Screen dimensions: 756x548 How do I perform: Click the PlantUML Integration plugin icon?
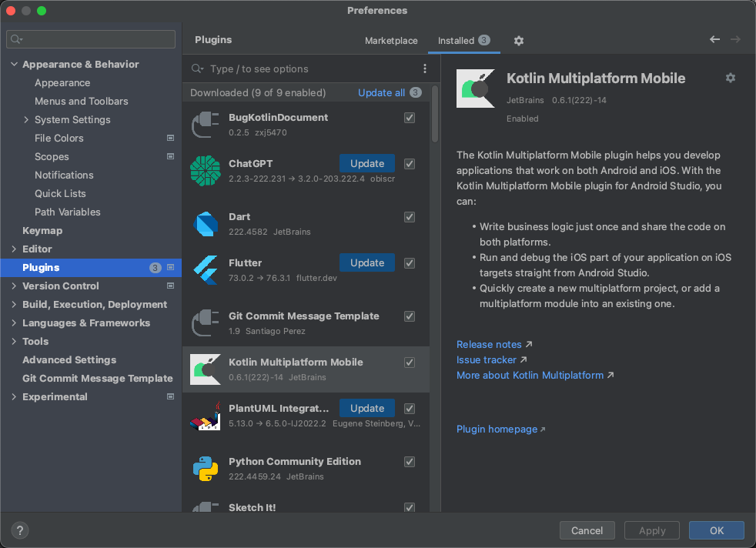(206, 416)
